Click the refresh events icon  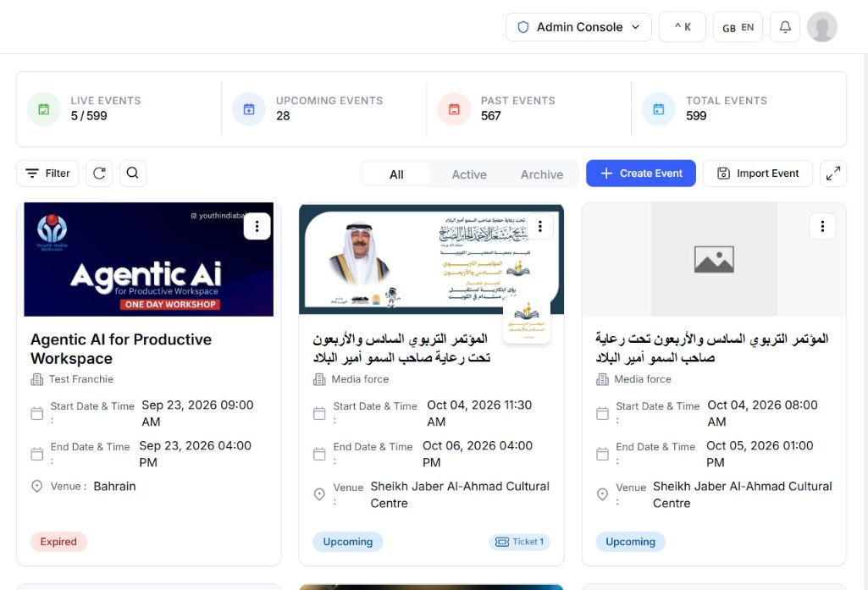[x=99, y=174]
